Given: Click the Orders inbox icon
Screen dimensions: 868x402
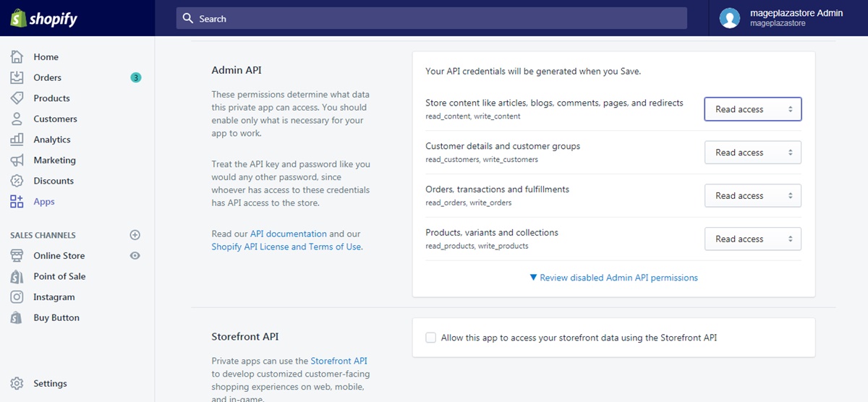Looking at the screenshot, I should point(17,77).
